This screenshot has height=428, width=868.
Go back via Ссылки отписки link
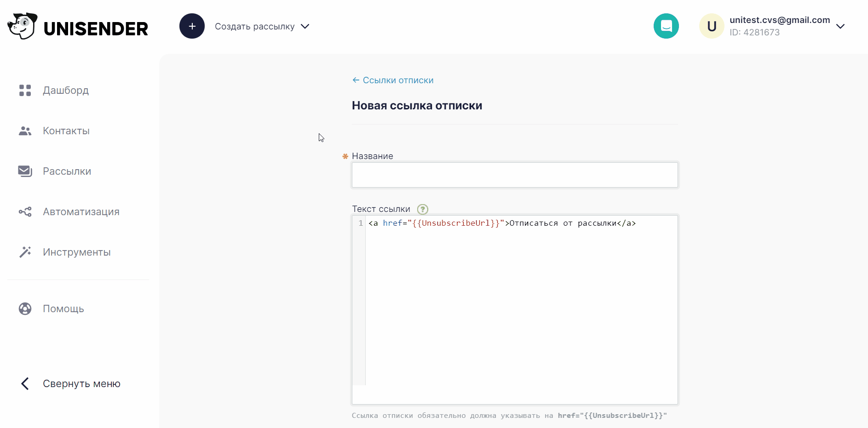point(393,80)
